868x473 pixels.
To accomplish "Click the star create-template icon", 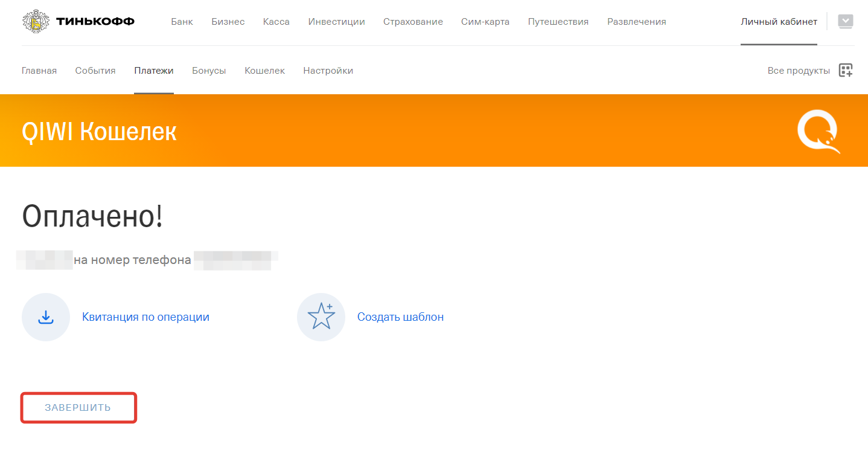I will pos(321,317).
